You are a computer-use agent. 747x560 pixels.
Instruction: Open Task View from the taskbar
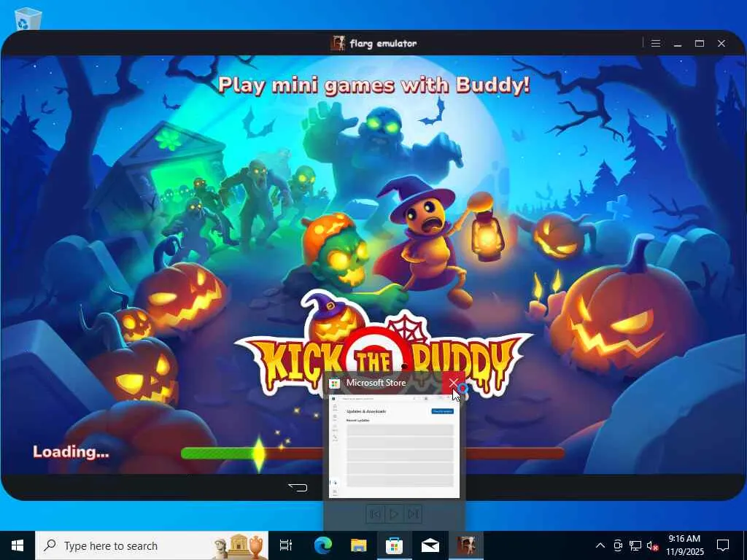tap(286, 545)
